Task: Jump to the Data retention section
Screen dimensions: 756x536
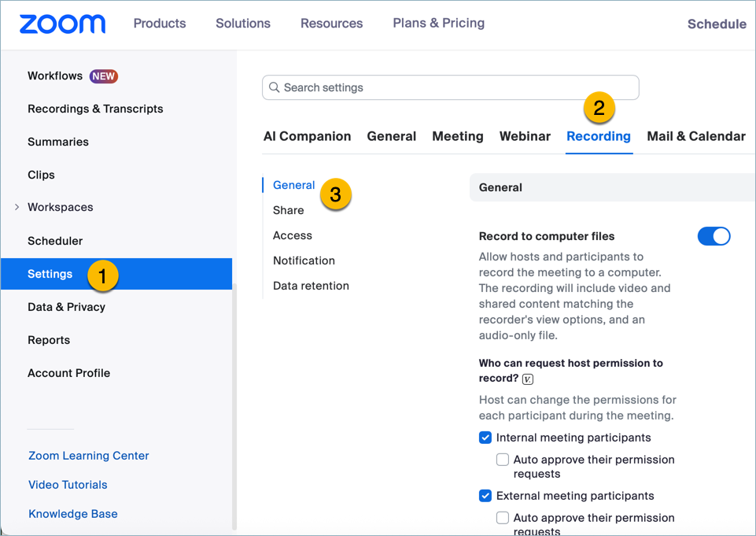Action: [x=311, y=286]
